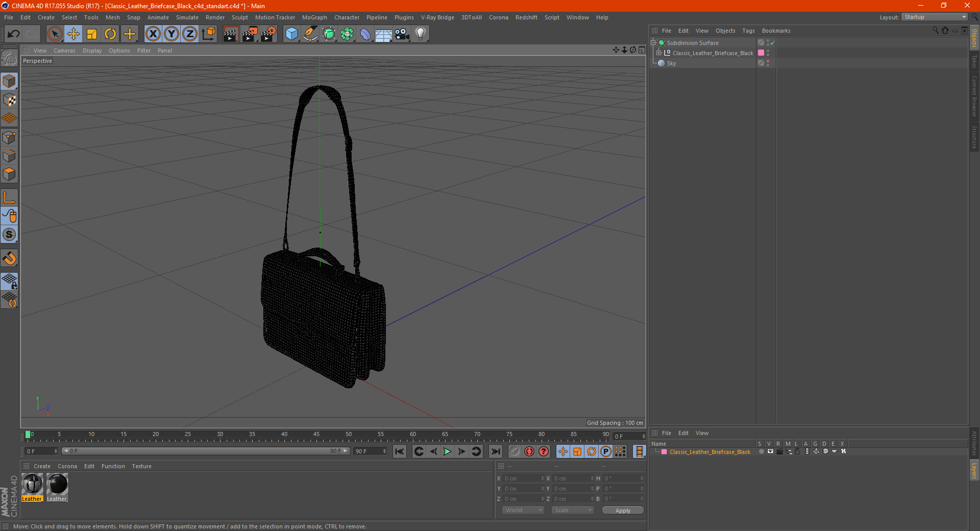980x531 pixels.
Task: Click the Undo arrow icon
Action: (14, 34)
